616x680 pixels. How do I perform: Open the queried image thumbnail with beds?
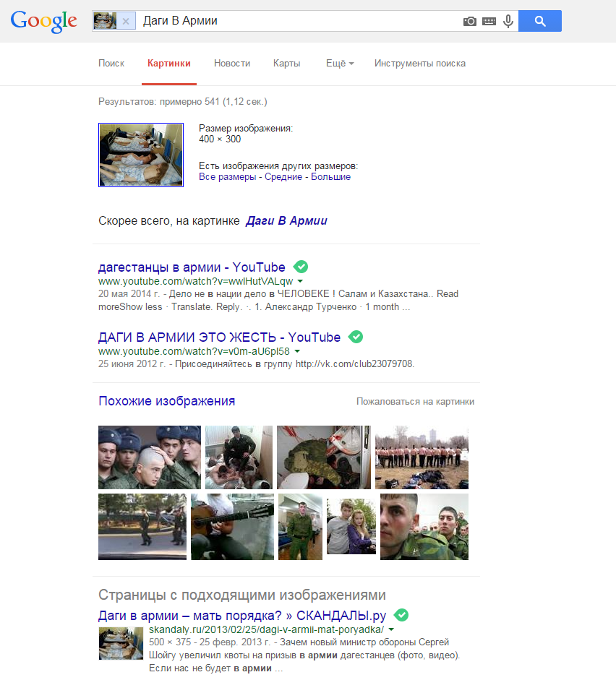[x=141, y=155]
